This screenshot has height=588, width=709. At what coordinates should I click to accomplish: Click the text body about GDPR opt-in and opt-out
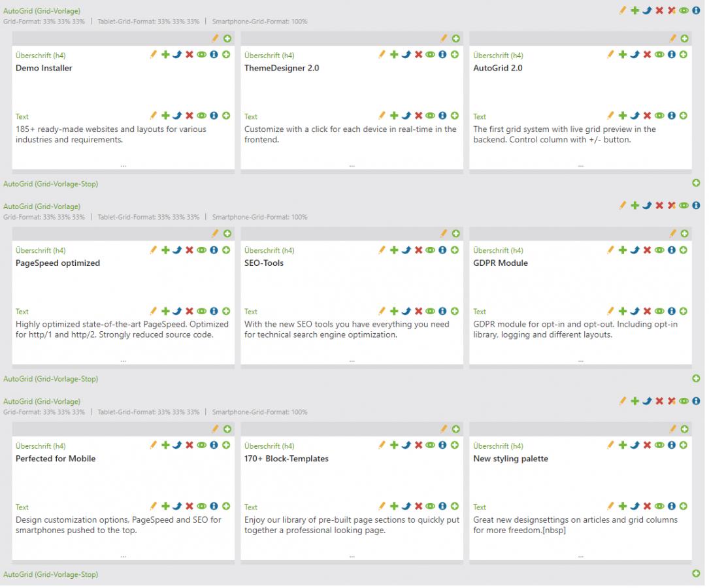(575, 329)
